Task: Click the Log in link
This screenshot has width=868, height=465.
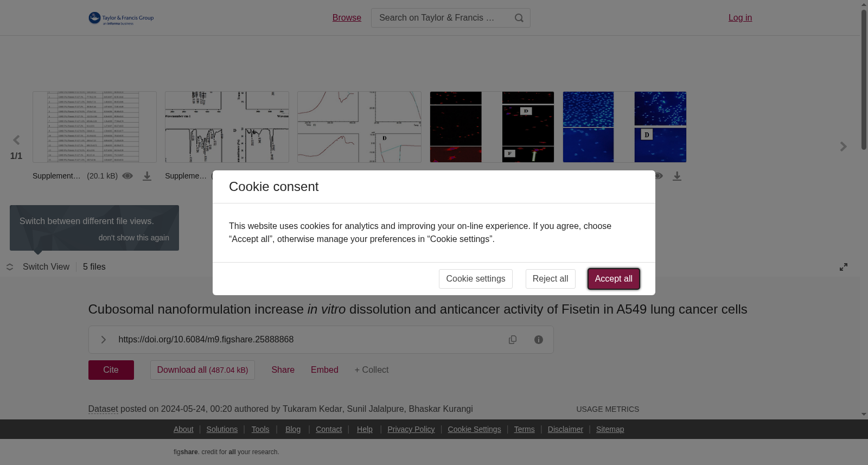Action: coord(740,18)
